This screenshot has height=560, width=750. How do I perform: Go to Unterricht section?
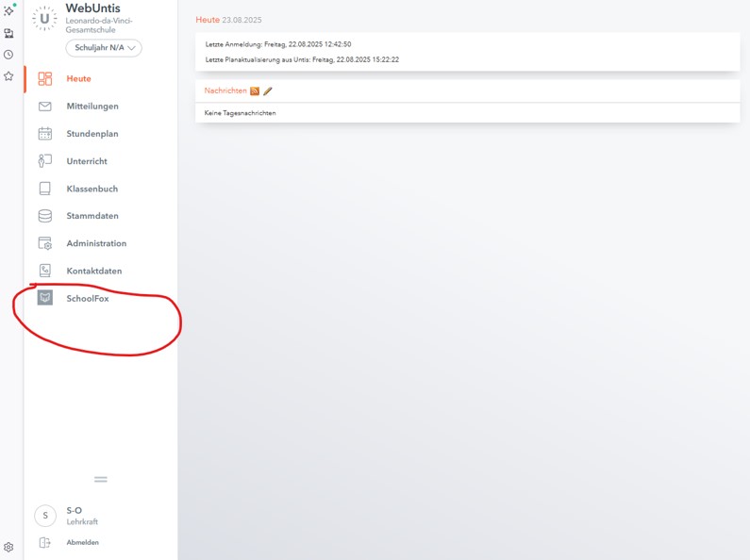[86, 161]
